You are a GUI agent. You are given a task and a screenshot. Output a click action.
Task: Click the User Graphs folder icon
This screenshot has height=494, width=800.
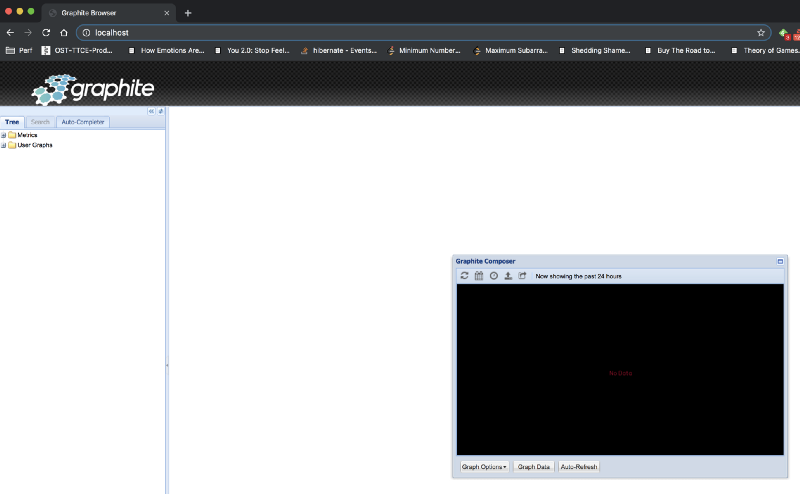click(x=12, y=145)
